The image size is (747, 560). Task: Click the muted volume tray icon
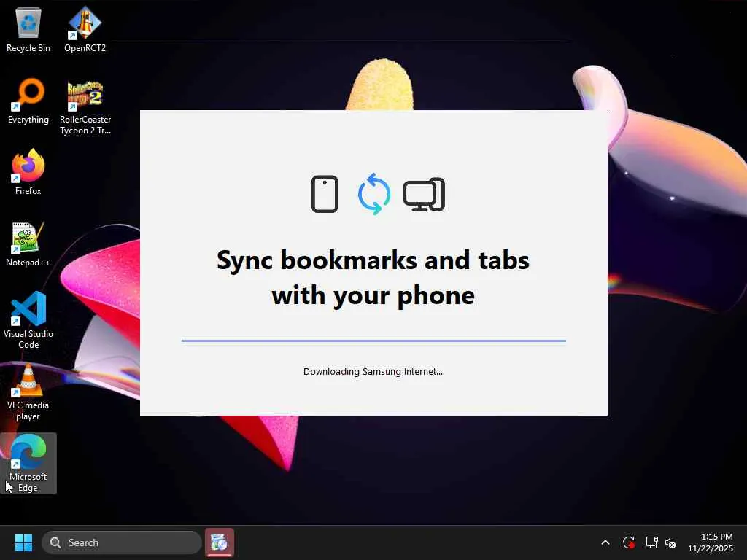(x=671, y=542)
